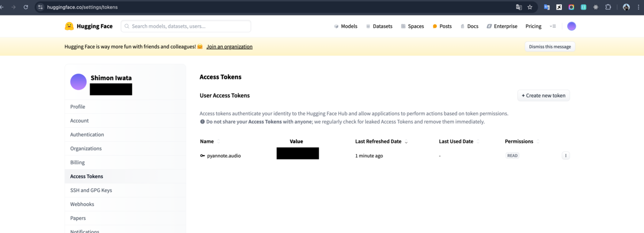
Task: Go to Models in the top navigation
Action: coord(345,26)
